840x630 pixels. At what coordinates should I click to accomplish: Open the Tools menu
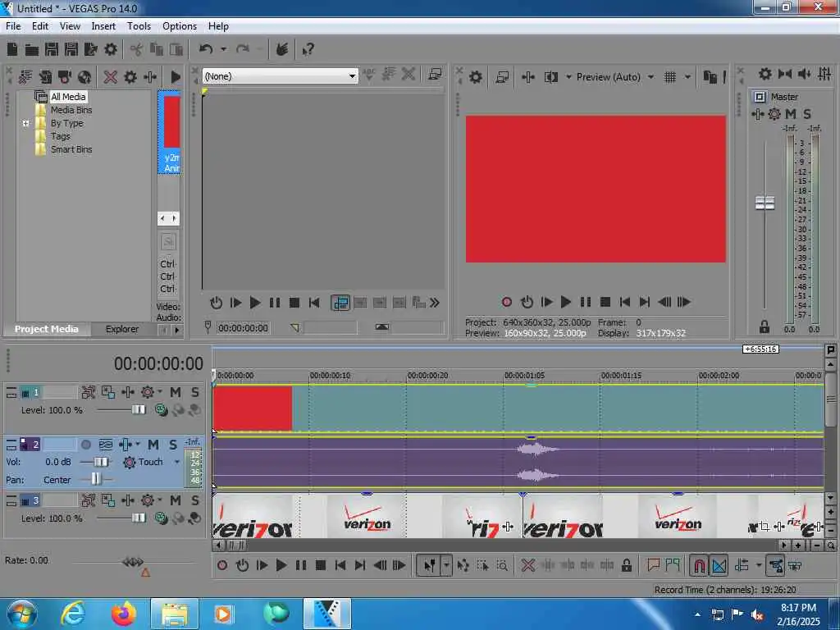click(x=139, y=26)
